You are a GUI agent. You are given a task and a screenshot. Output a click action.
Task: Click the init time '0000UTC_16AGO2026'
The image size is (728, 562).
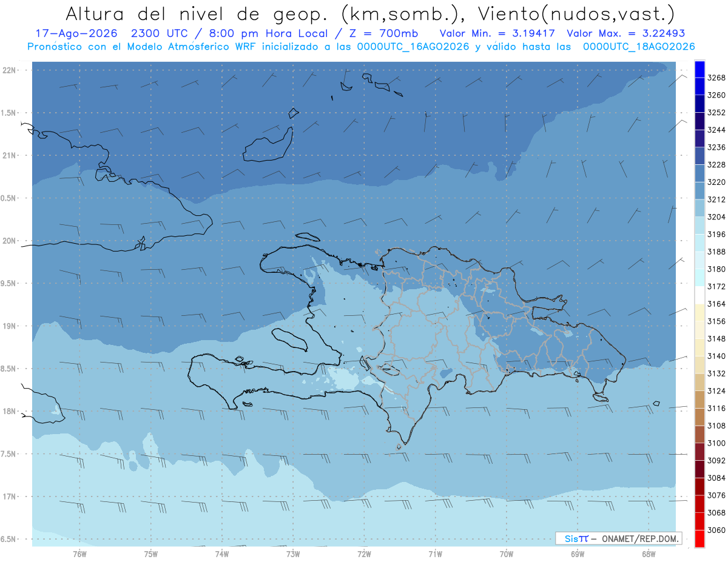pyautogui.click(x=413, y=47)
